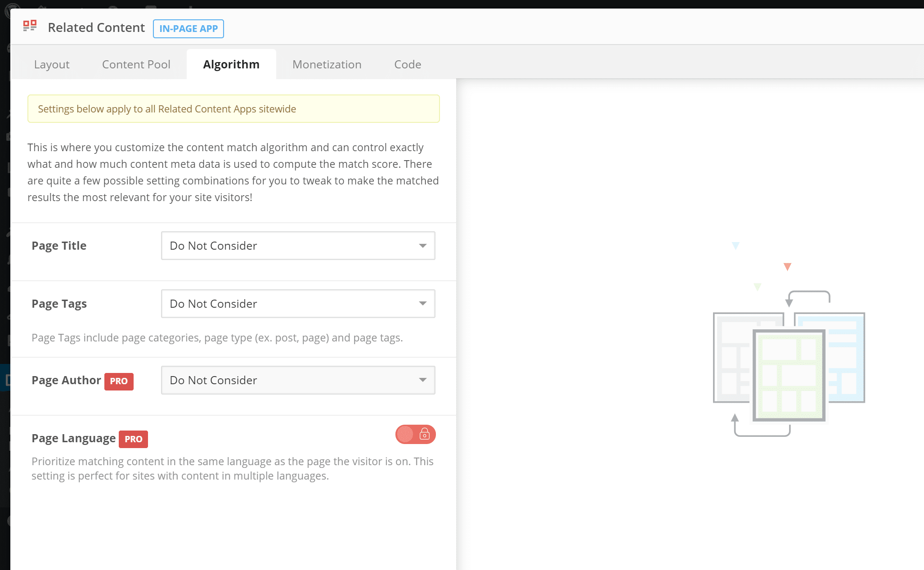Select Do Not Consider for Page Title

[298, 246]
